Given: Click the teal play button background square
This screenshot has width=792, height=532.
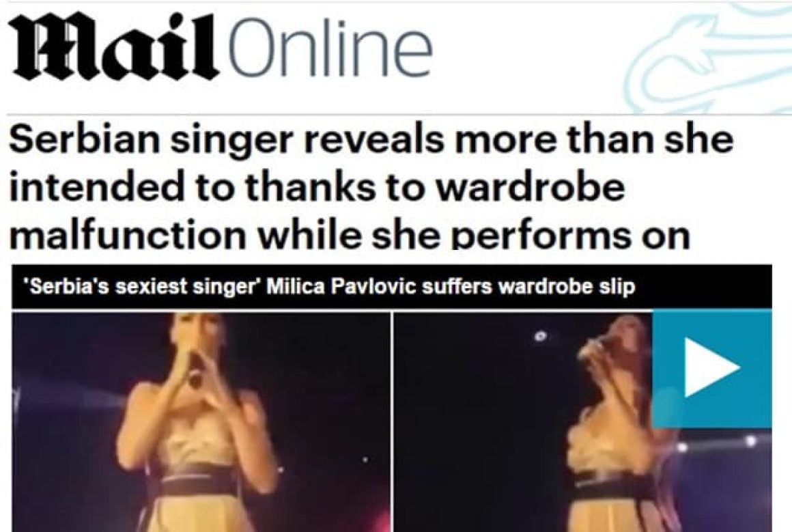Looking at the screenshot, I should pyautogui.click(x=712, y=369).
